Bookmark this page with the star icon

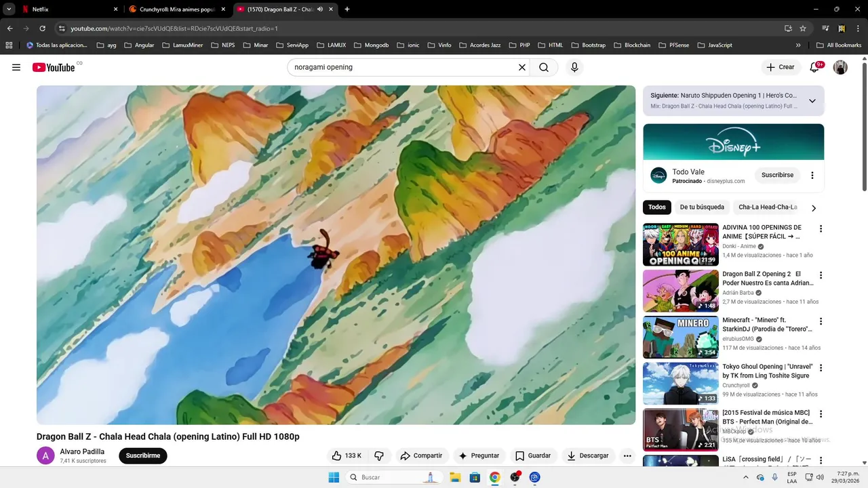click(803, 28)
